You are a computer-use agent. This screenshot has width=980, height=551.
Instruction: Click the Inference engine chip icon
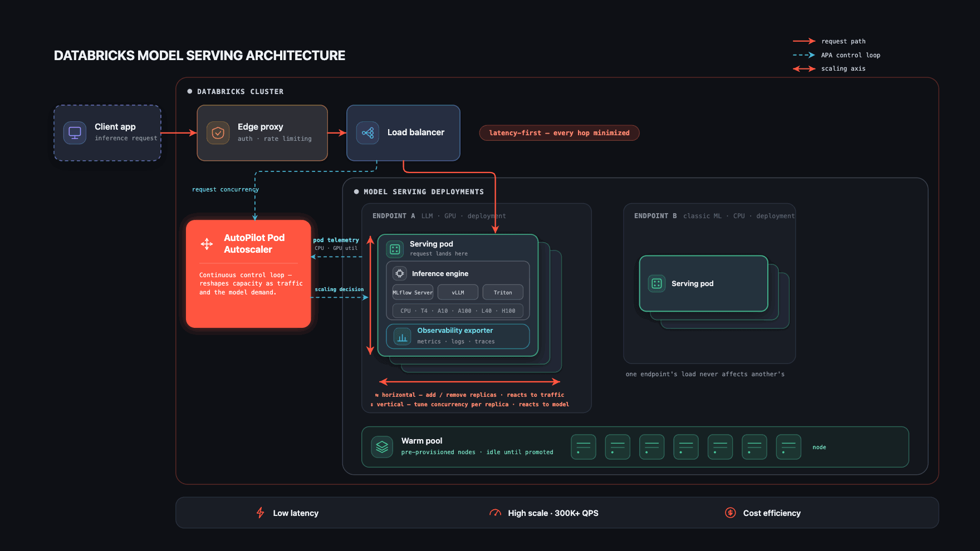[400, 273]
